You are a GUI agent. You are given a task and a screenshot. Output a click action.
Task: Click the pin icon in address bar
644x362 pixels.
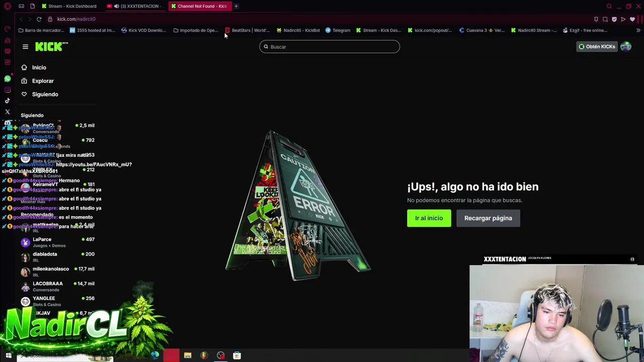pos(596,19)
